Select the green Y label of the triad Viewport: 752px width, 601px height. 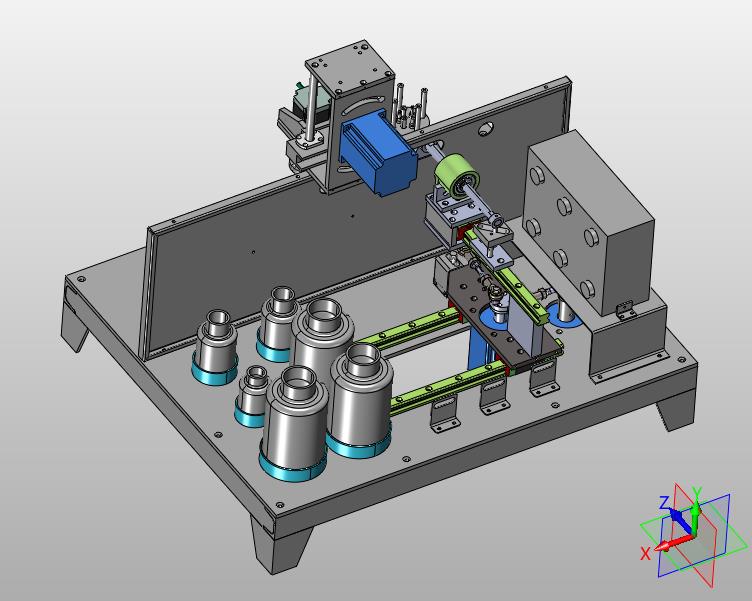[697, 492]
